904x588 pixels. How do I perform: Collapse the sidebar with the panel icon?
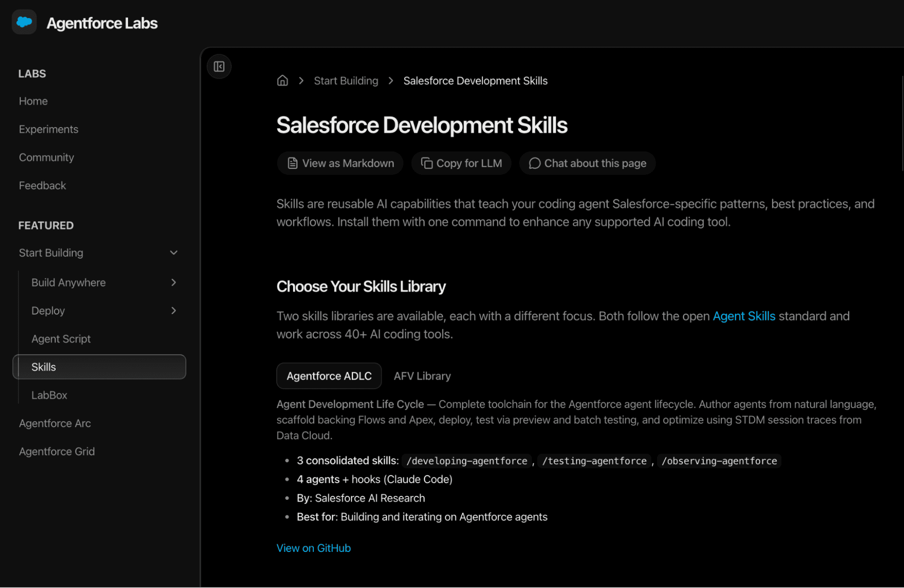click(219, 66)
